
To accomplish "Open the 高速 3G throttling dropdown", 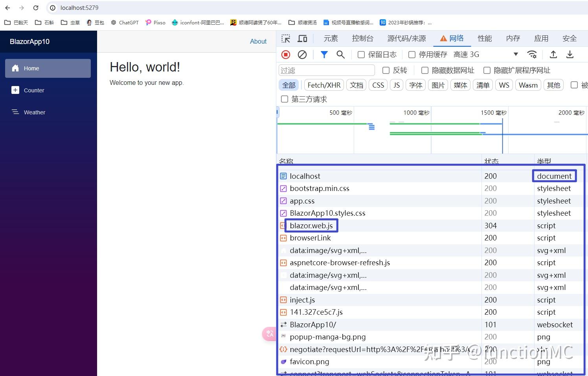I will tap(466, 54).
